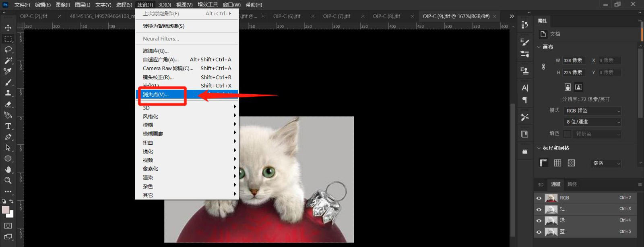644x247 pixels.
Task: Open the 8 位/通道 bit depth dropdown
Action: coord(592,122)
